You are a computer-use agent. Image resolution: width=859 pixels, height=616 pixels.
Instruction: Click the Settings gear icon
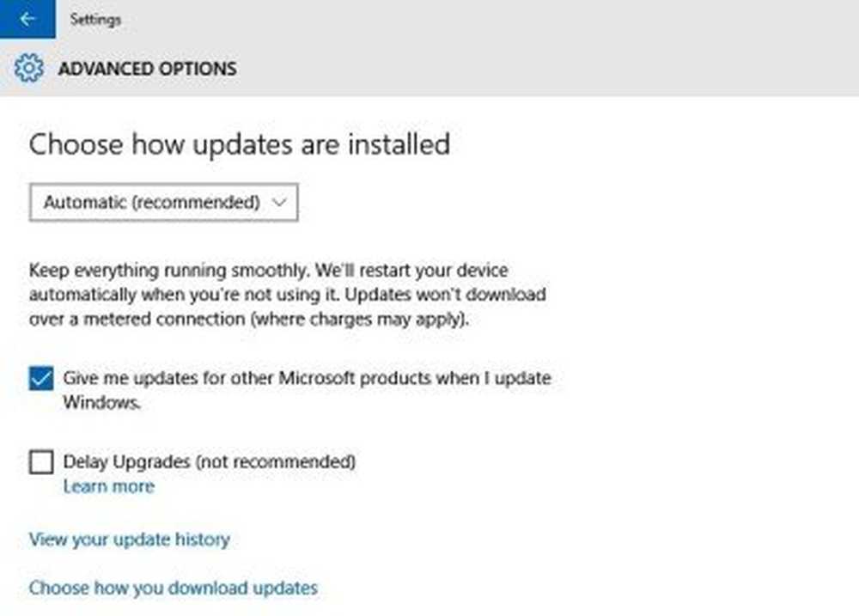point(28,68)
